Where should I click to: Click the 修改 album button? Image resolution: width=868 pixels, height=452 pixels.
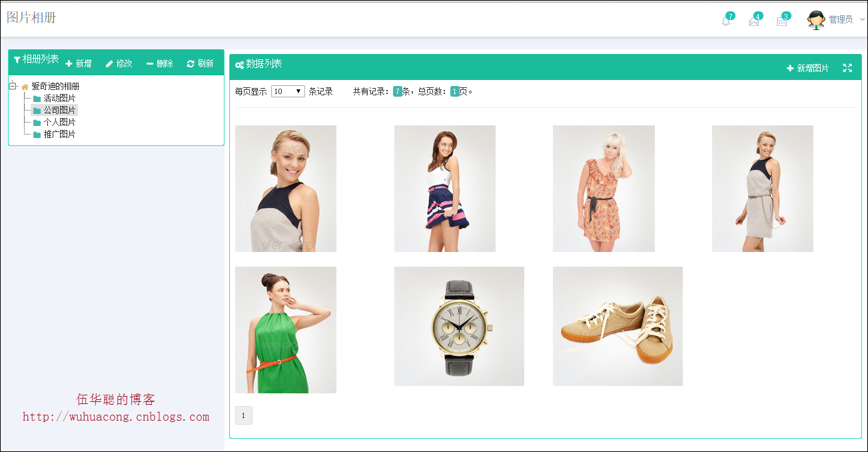(x=119, y=63)
